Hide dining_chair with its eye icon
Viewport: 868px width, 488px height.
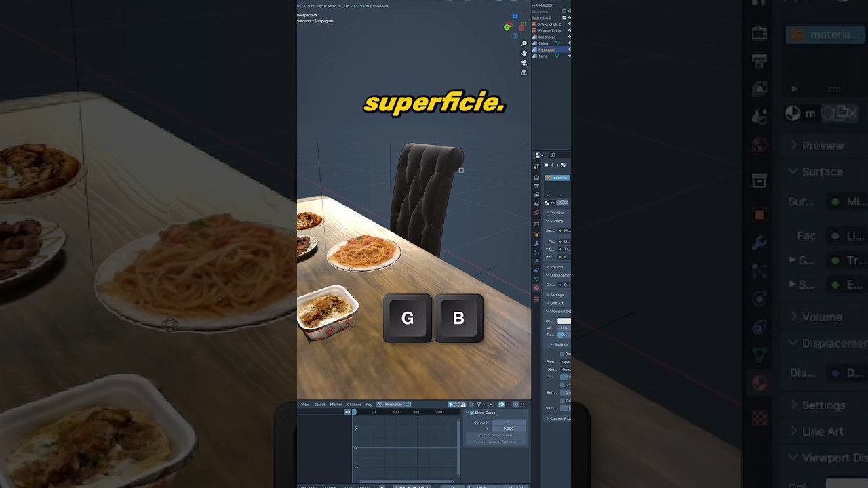[x=570, y=24]
